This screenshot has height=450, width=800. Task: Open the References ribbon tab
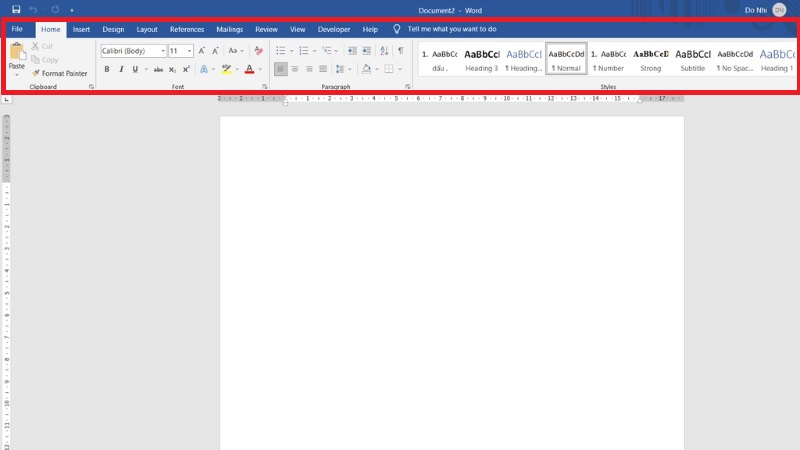point(186,29)
